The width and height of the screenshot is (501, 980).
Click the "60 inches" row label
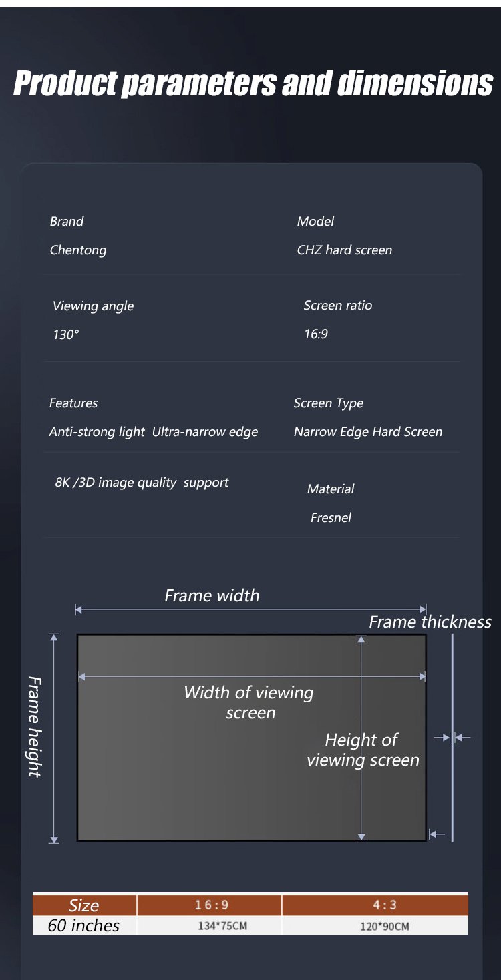83,925
